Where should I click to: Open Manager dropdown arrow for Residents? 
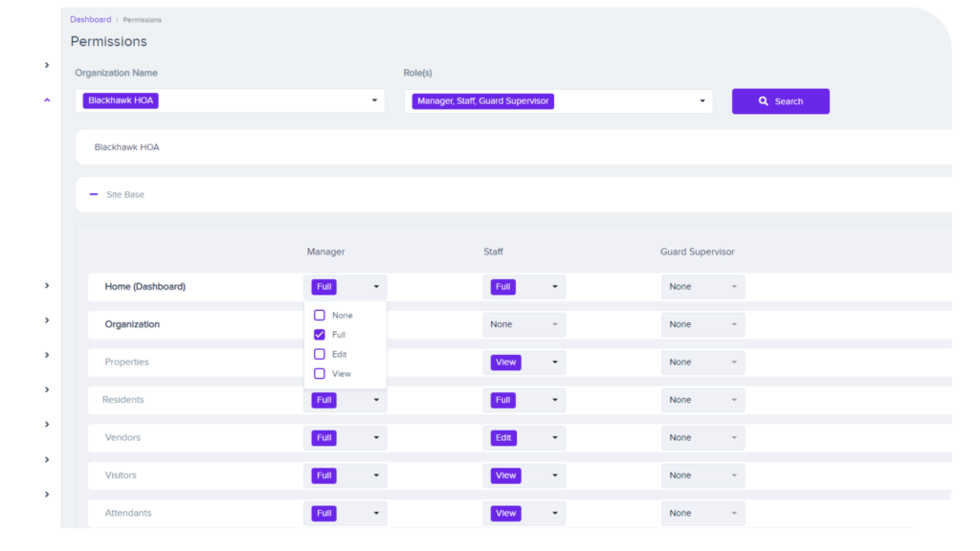point(376,400)
